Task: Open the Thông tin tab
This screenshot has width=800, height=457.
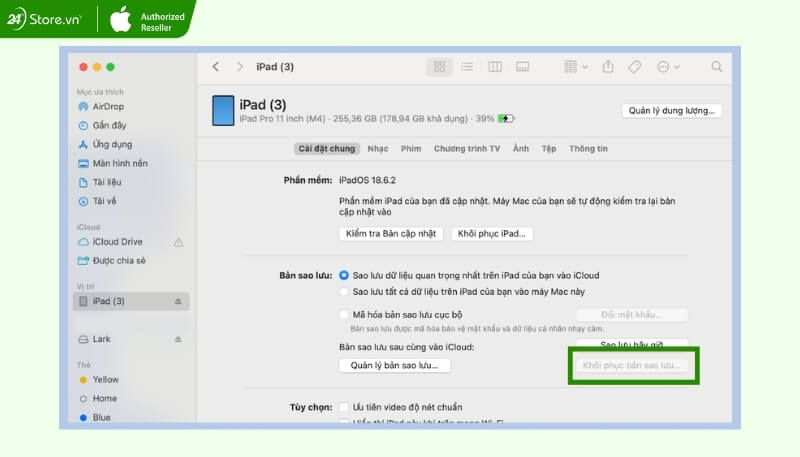Action: point(588,148)
